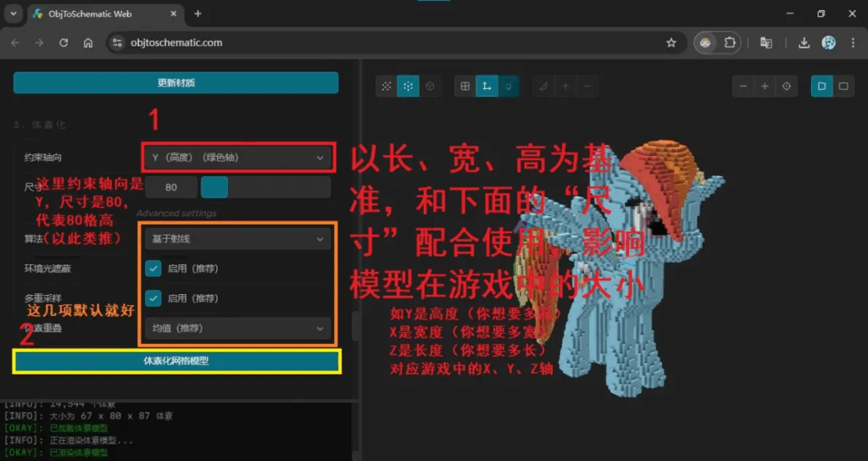
Task: Click the 更新材质 button
Action: (176, 82)
